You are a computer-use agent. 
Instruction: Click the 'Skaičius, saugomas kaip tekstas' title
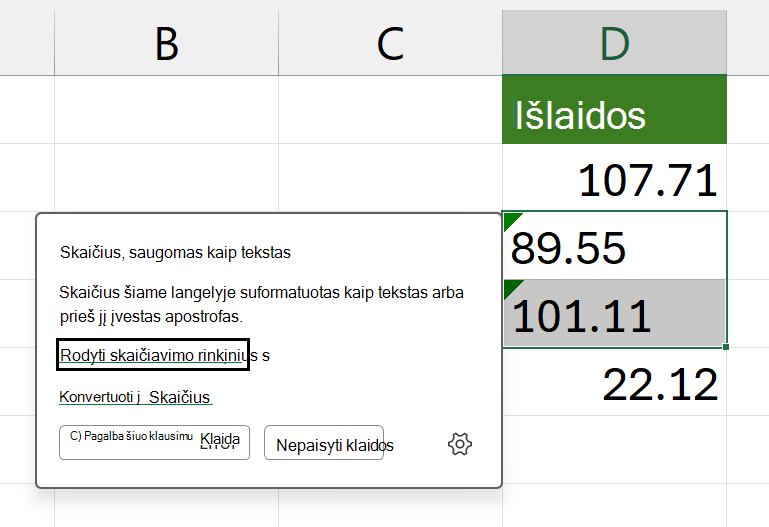175,252
